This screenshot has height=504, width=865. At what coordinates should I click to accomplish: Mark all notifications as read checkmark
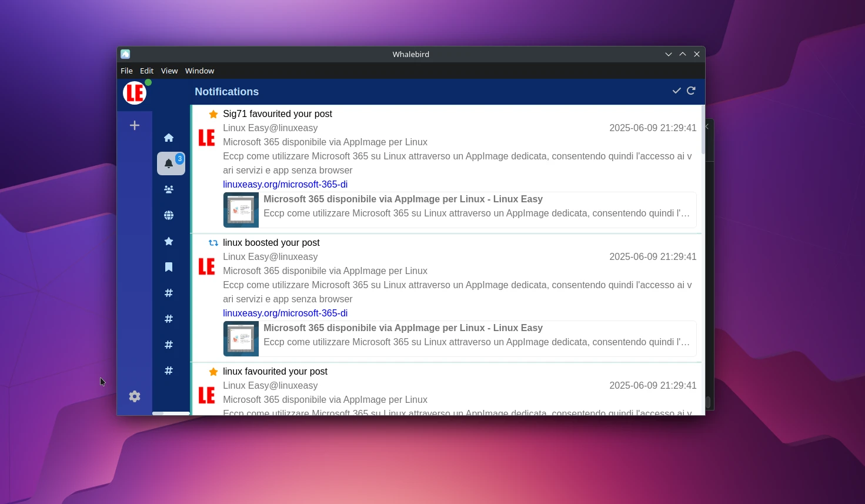coord(677,91)
